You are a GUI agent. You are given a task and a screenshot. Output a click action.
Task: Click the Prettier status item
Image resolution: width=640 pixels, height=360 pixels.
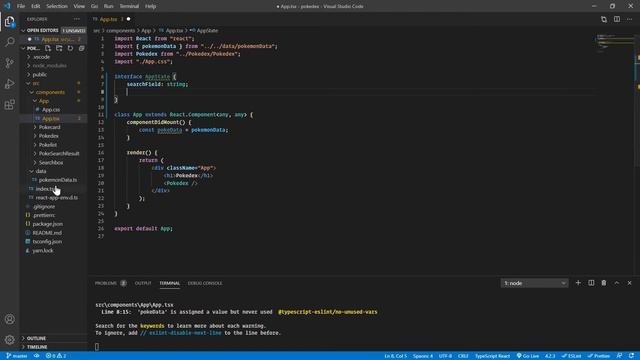tap(599, 356)
